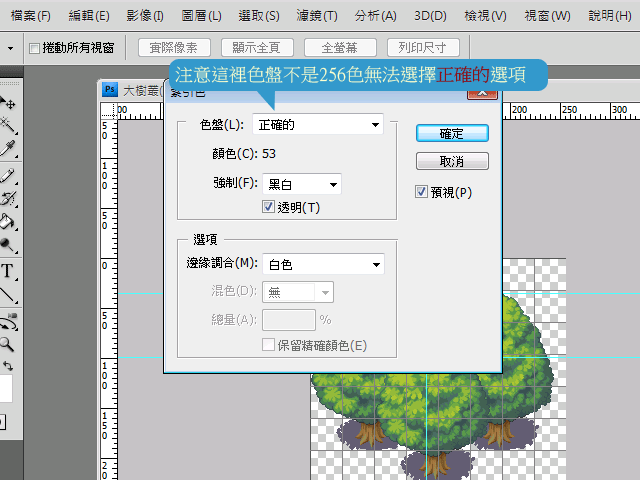Click the Ps icon in document title bar
This screenshot has height=480, width=640.
tap(109, 89)
